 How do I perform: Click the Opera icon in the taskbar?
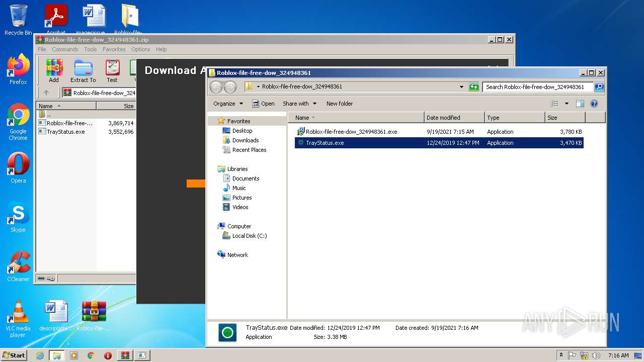pyautogui.click(x=108, y=355)
